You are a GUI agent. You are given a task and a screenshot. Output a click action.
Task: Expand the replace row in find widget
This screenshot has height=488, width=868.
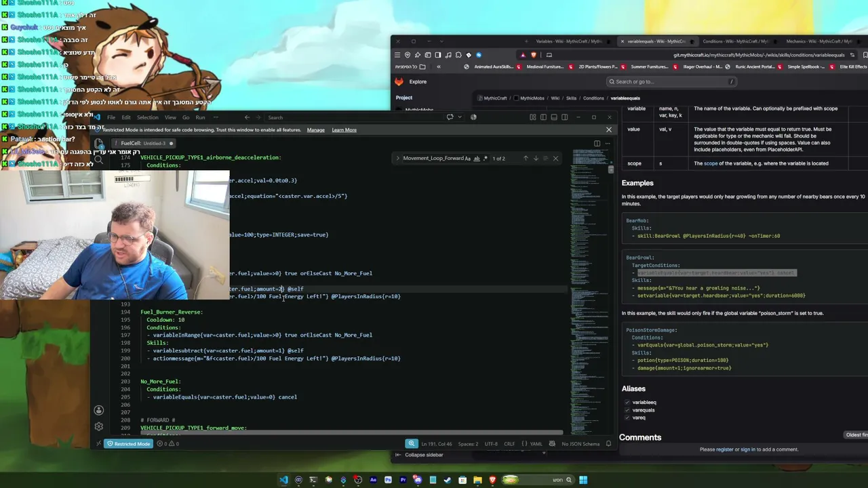pyautogui.click(x=398, y=159)
